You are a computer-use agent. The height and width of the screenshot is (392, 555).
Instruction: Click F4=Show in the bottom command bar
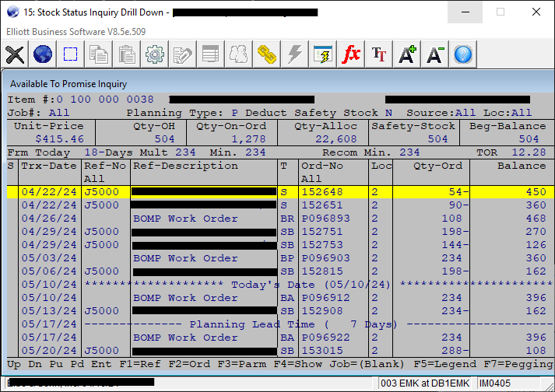298,364
